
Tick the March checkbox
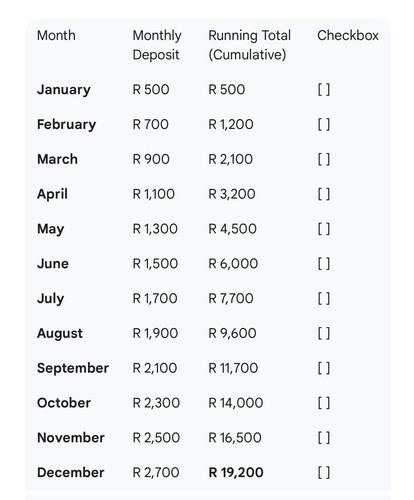coord(324,159)
